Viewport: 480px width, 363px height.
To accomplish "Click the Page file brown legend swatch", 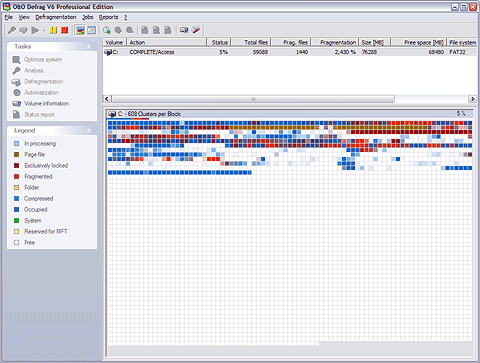I will point(16,154).
